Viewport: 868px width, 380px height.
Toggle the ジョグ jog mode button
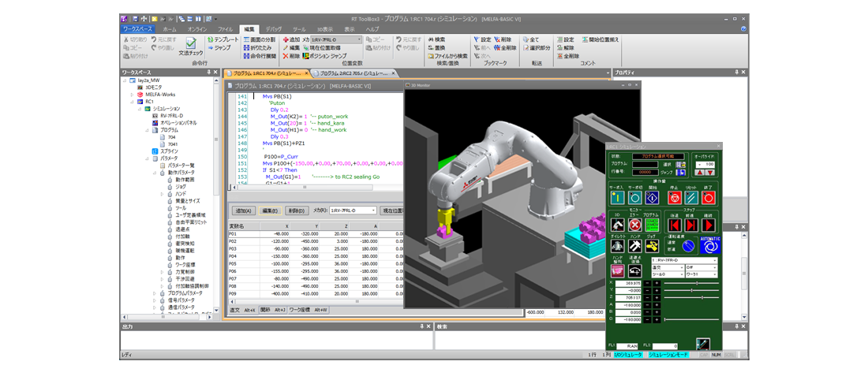[652, 246]
